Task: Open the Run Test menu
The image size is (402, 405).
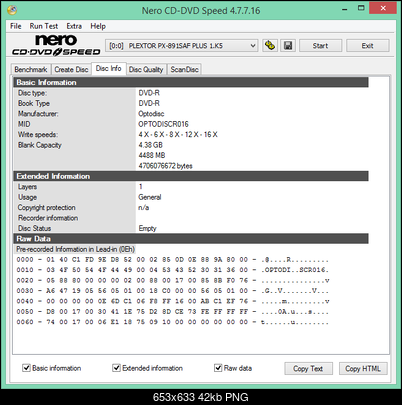Action: click(x=44, y=26)
